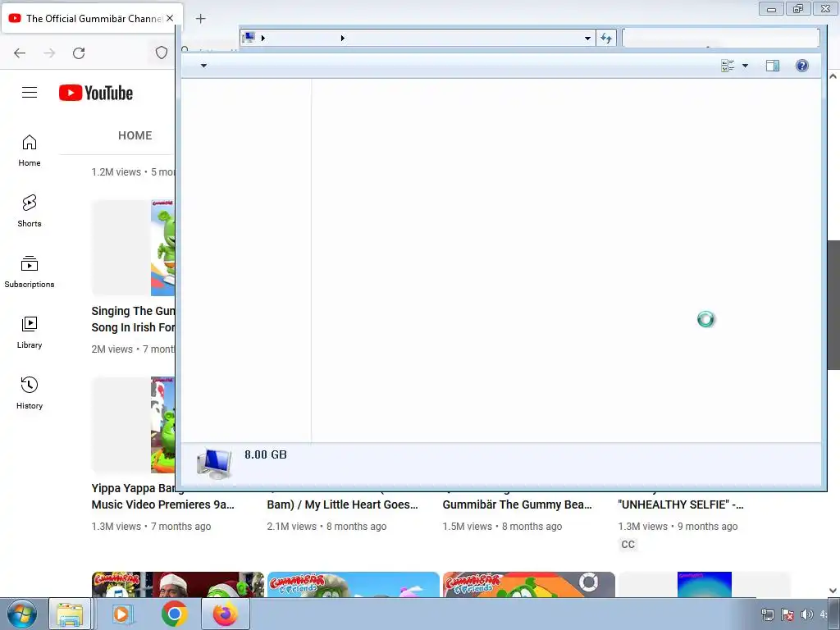Screen dimensions: 840x630
Task: Close the Official Gummibär Channel tab
Action: coord(170,18)
